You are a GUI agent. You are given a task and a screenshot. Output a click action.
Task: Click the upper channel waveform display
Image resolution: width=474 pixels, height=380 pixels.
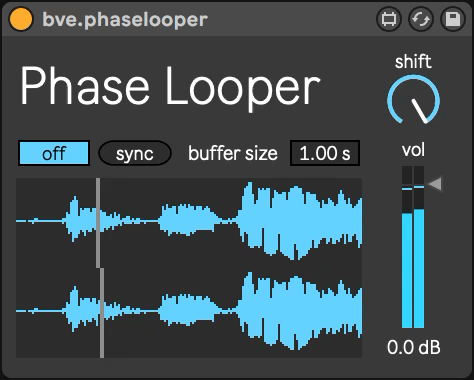tap(189, 223)
